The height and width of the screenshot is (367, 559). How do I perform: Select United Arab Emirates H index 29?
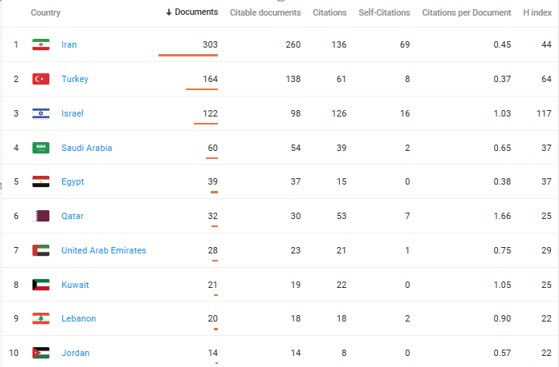546,250
